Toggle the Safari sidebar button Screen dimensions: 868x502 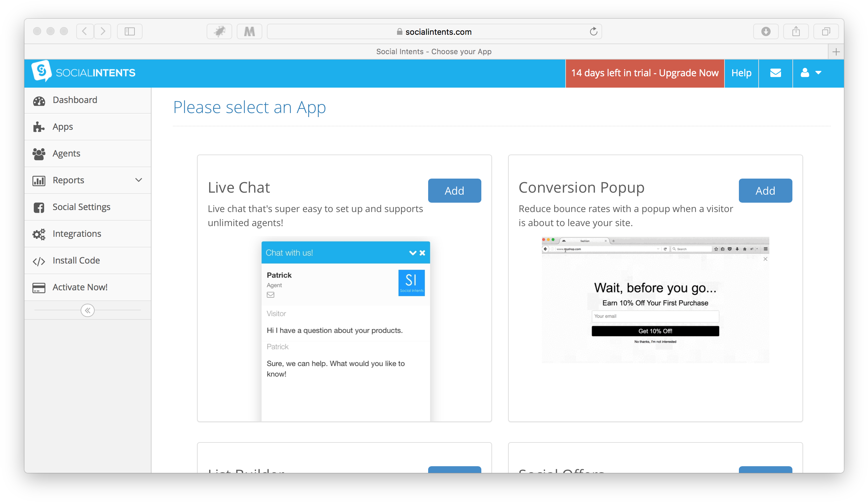pos(129,31)
